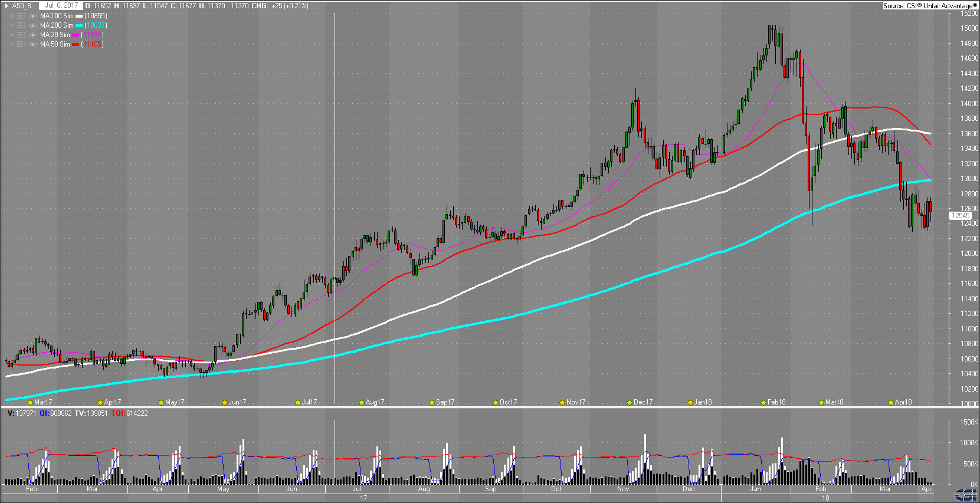Click the V:137971 volume readout
980x503 pixels.
(21, 413)
